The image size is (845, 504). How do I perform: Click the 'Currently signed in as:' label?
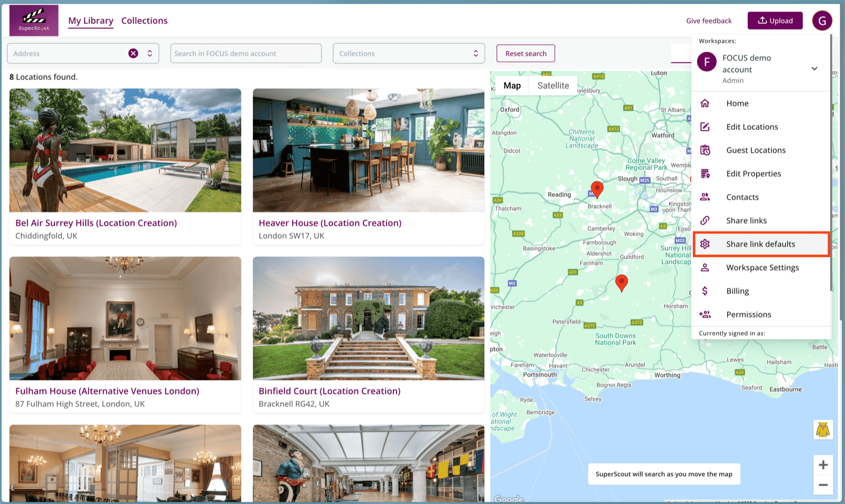[x=732, y=333]
